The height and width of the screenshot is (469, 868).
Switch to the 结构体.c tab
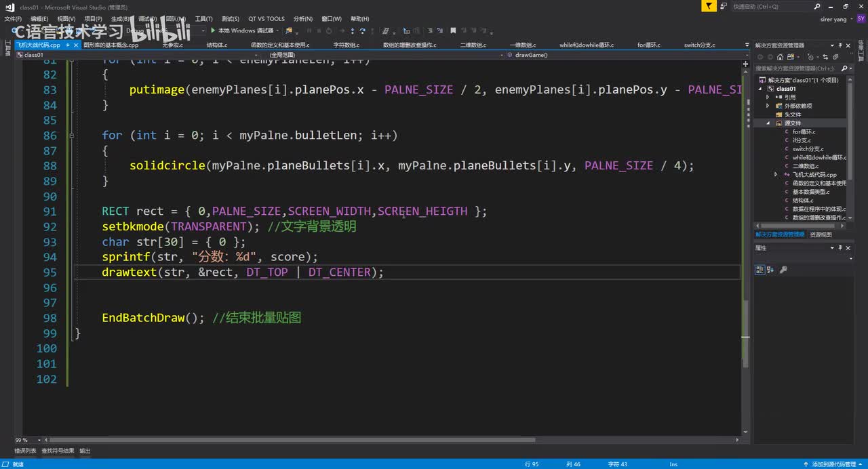[216, 45]
